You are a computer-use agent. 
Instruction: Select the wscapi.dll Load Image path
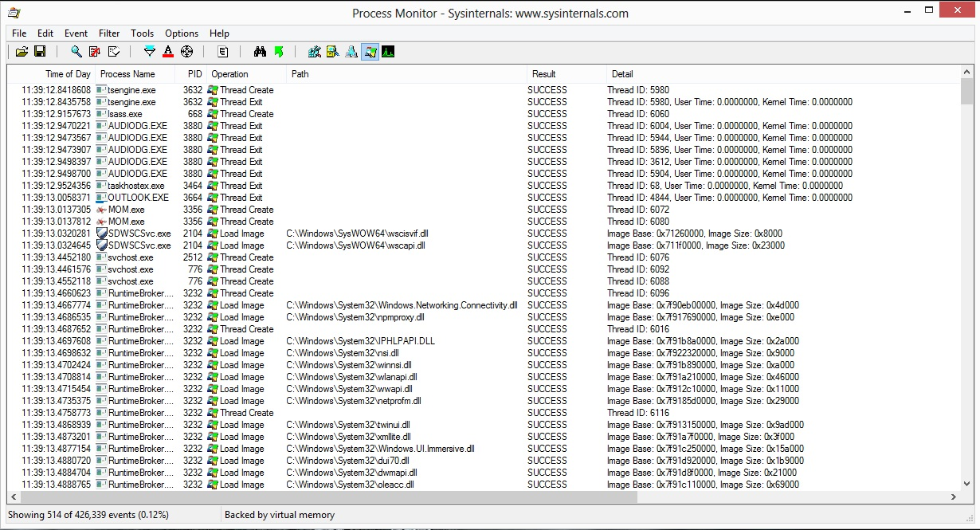[x=355, y=245]
